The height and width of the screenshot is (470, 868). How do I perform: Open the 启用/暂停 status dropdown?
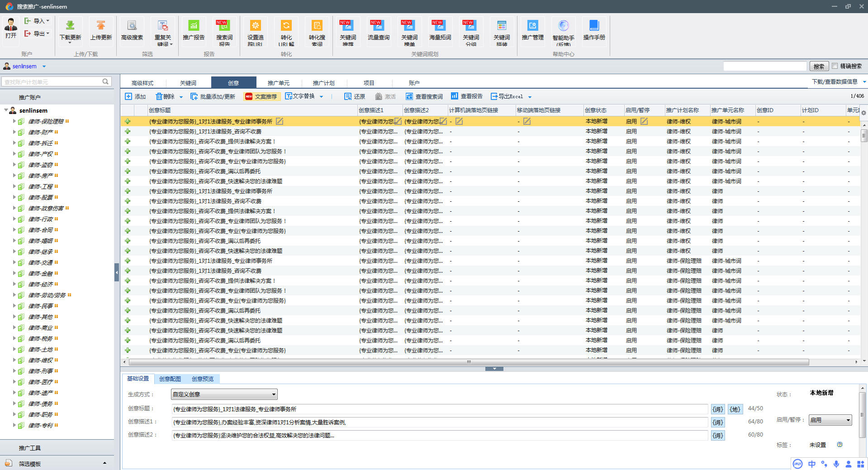pos(830,420)
